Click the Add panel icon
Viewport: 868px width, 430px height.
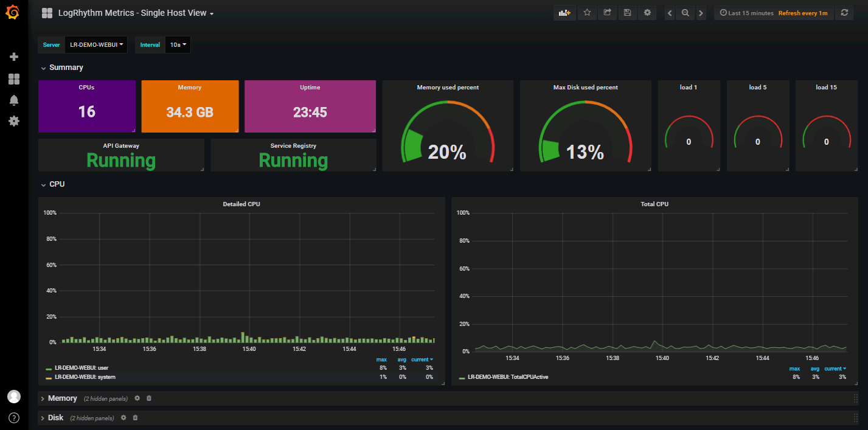pyautogui.click(x=563, y=12)
